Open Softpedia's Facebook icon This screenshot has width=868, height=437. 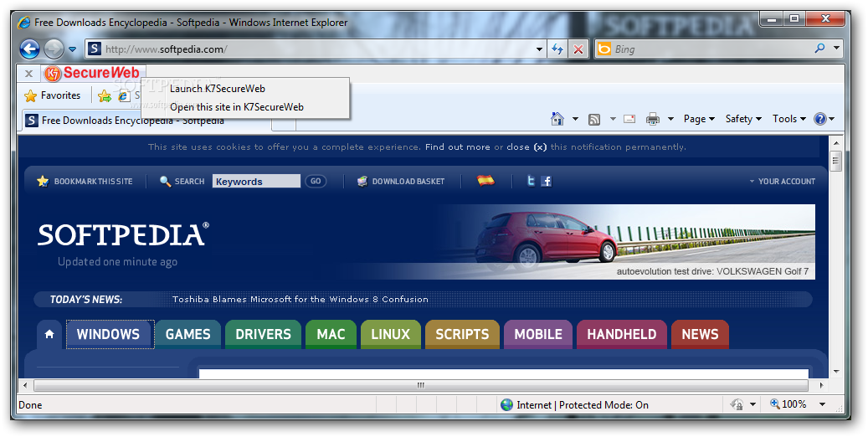(x=547, y=181)
